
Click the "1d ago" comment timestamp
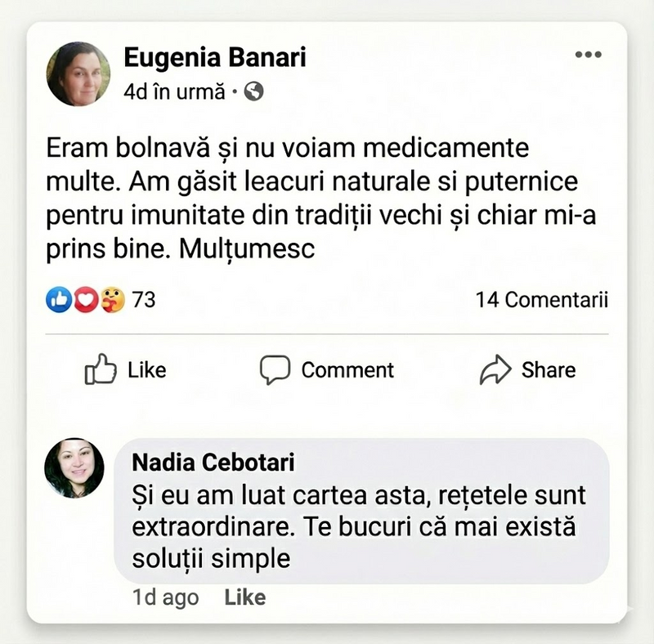[x=165, y=597]
